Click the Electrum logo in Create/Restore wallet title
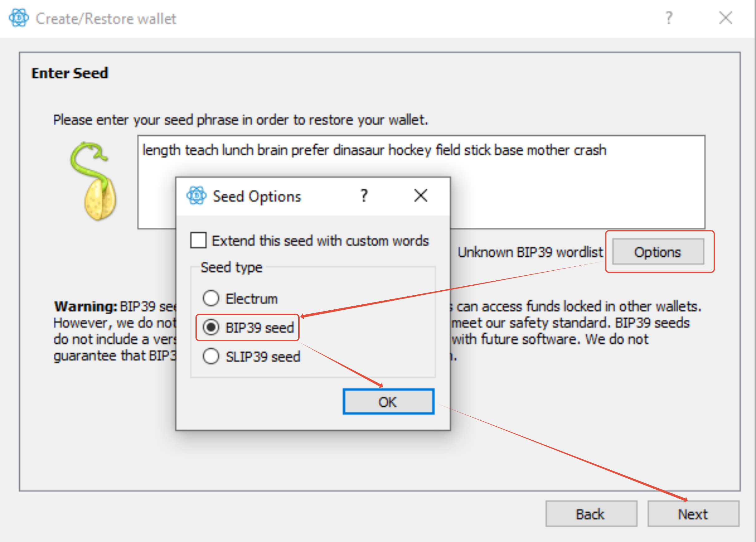Image resolution: width=756 pixels, height=542 pixels. pos(19,18)
